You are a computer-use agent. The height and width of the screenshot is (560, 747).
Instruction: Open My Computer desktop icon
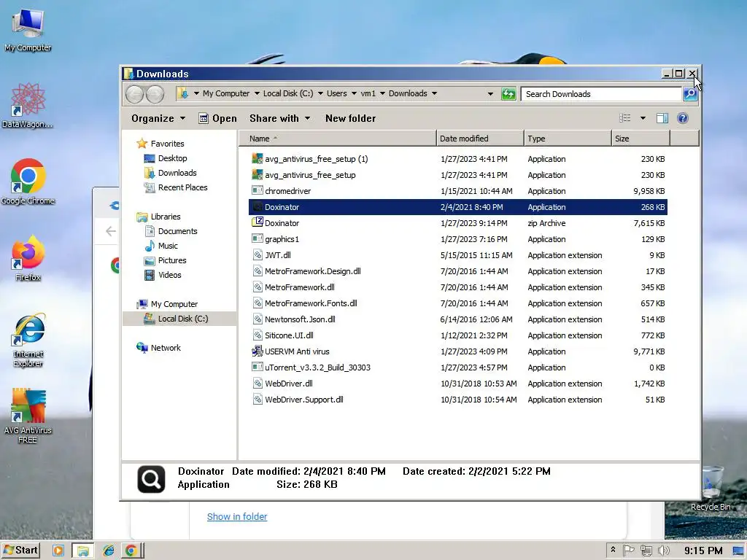(x=28, y=31)
